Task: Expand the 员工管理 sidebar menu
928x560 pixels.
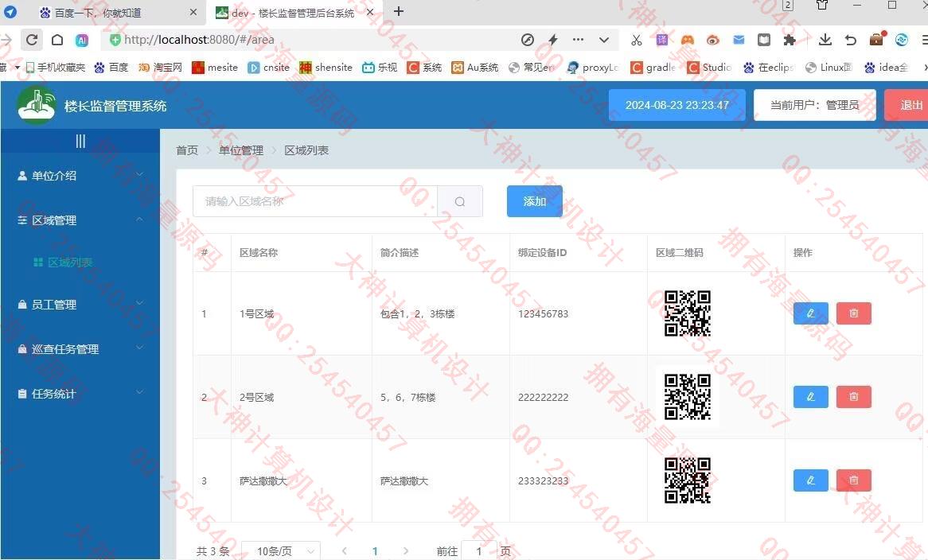Action: [x=80, y=305]
